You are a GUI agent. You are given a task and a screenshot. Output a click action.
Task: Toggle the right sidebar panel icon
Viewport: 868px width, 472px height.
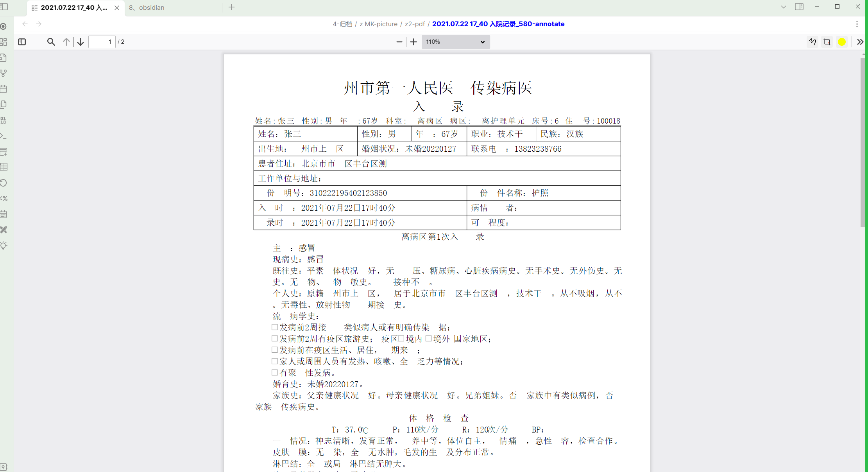(x=799, y=7)
